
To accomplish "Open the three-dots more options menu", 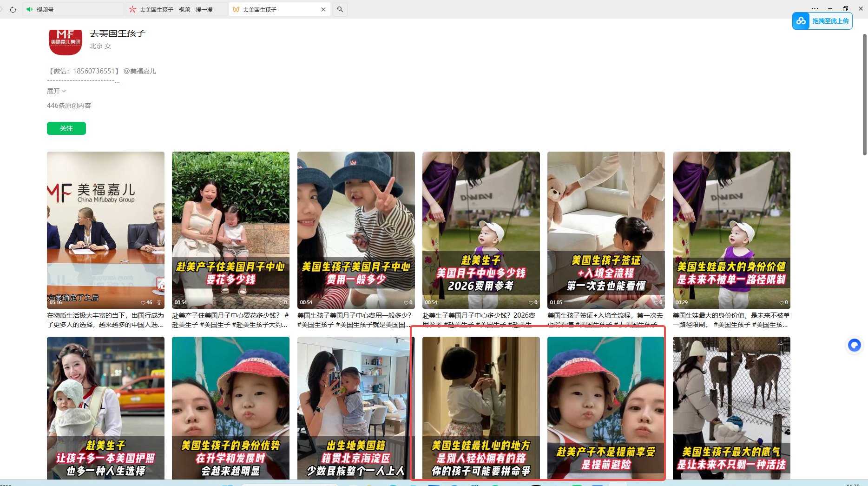I will pos(815,8).
